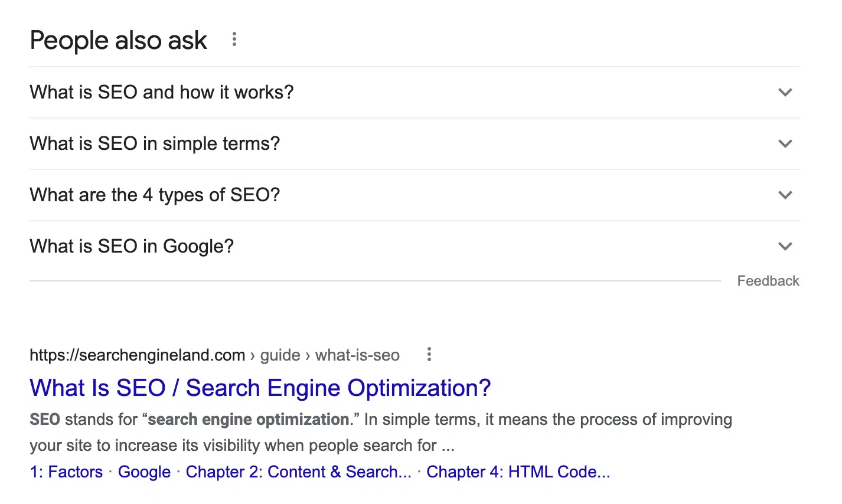The width and height of the screenshot is (842, 504).
Task: Click the question 'What is SEO in Google?'
Action: [x=132, y=246]
